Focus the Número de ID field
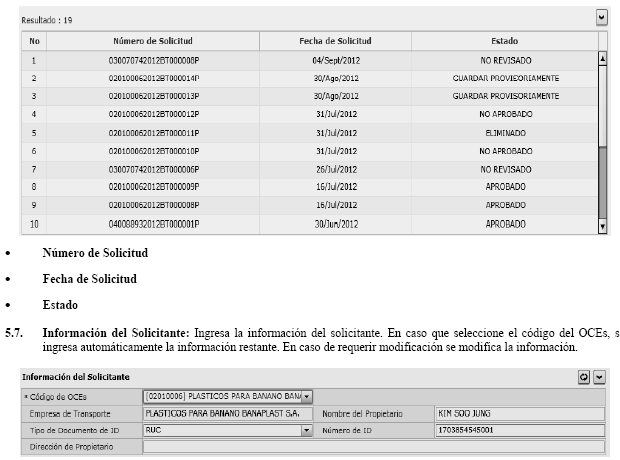The image size is (620, 460). tap(520, 430)
